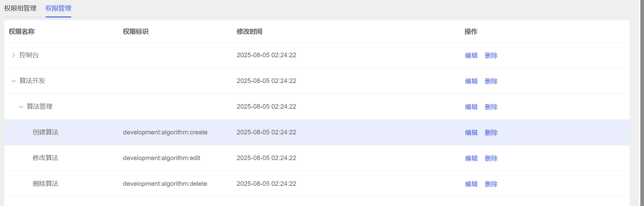Click 编辑 on the 修改算法 row
The width and height of the screenshot is (644, 206).
pyautogui.click(x=471, y=158)
